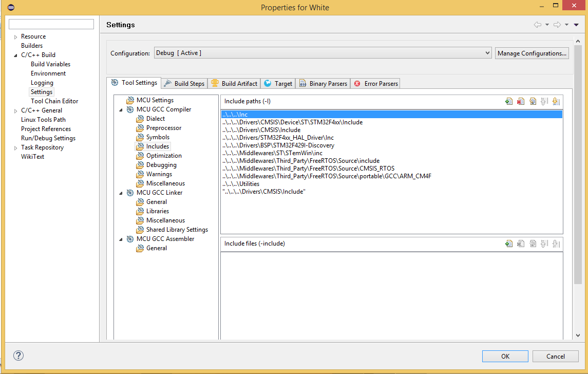Collapse the C/C++ Build tree node
Image resolution: width=588 pixels, height=374 pixels.
(15, 55)
